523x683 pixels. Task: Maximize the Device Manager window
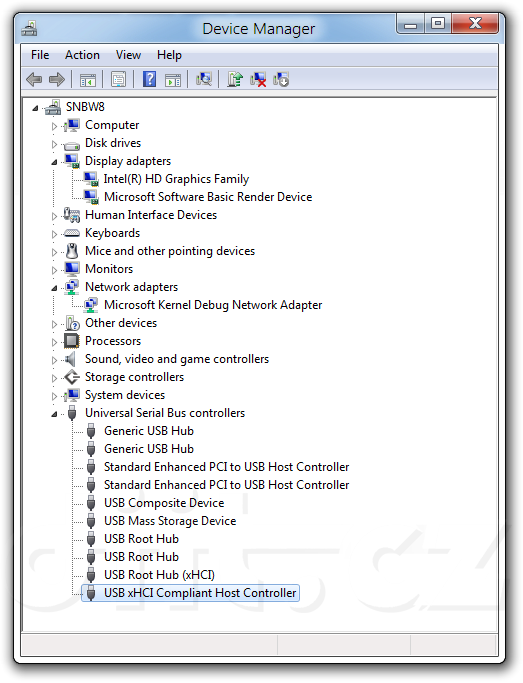(438, 24)
